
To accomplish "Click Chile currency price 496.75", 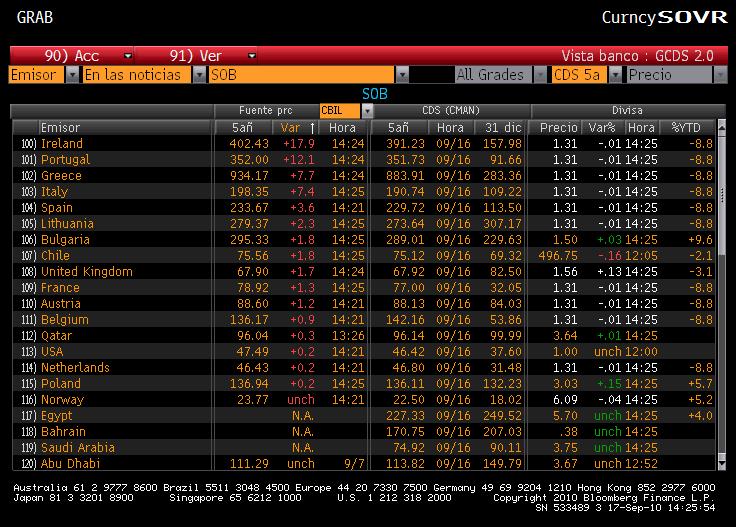I will (x=557, y=255).
